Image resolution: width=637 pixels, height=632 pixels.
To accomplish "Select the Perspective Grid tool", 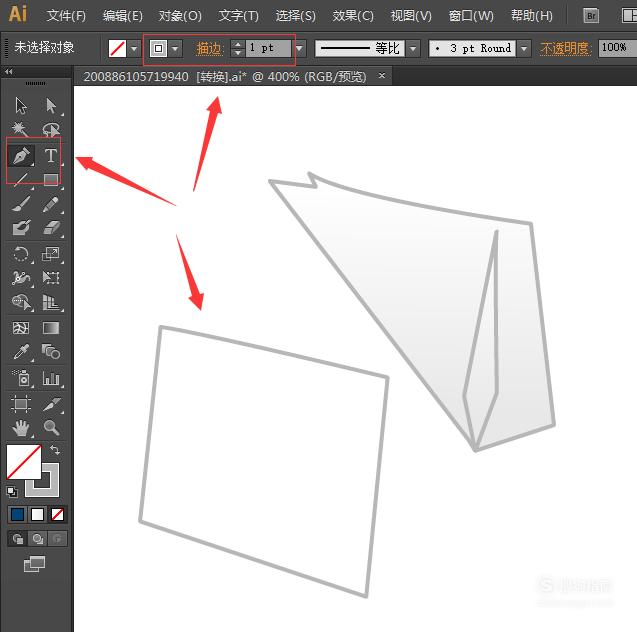I will (x=51, y=302).
